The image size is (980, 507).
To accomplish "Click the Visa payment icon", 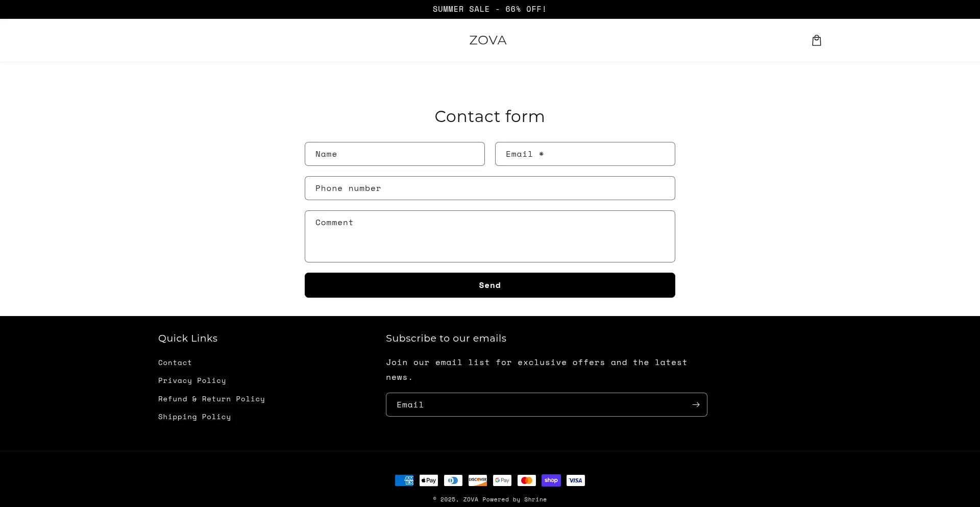I will click(x=576, y=480).
